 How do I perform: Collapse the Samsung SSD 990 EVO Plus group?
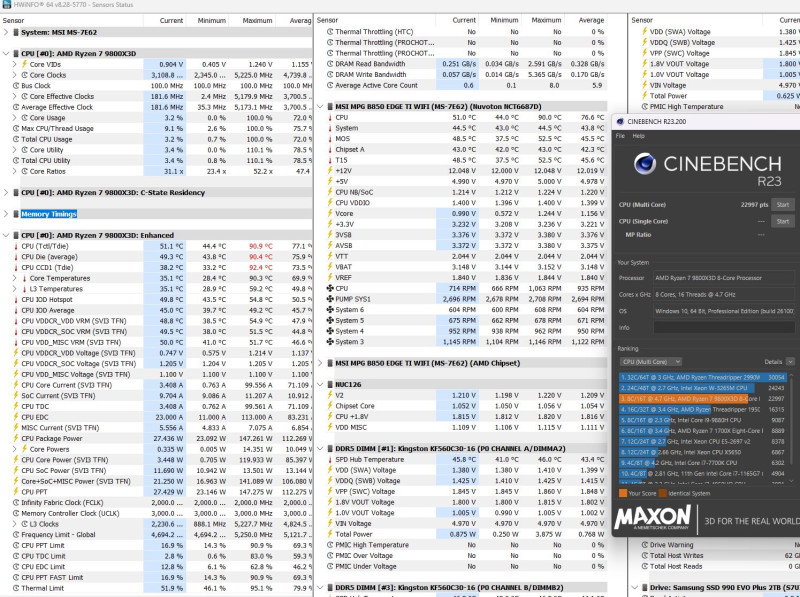635,587
